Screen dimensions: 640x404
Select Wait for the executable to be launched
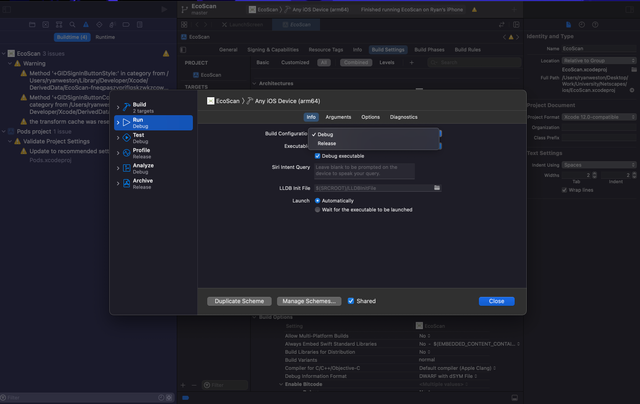pyautogui.click(x=317, y=210)
